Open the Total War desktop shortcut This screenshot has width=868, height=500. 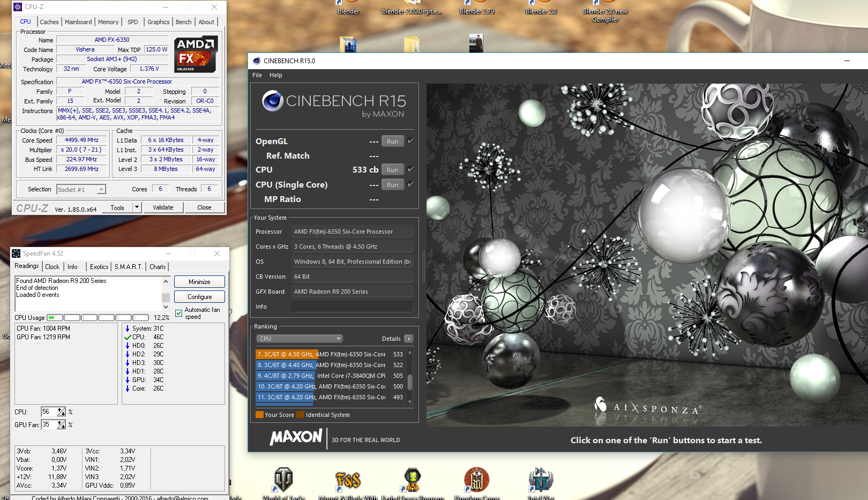tap(541, 483)
